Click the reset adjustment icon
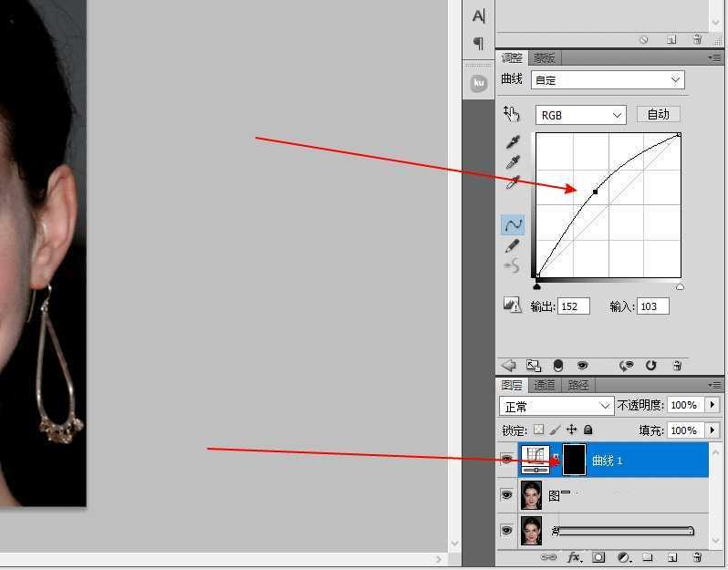 pos(651,366)
